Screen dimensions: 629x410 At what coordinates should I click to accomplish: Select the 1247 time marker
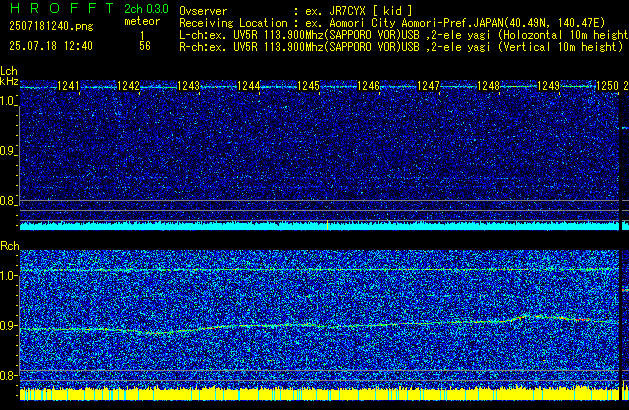[x=428, y=86]
